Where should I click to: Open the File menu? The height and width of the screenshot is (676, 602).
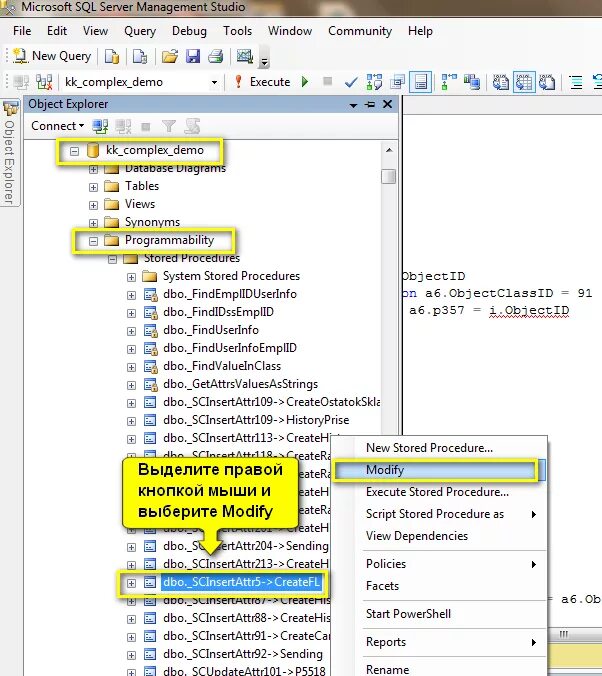click(x=22, y=31)
